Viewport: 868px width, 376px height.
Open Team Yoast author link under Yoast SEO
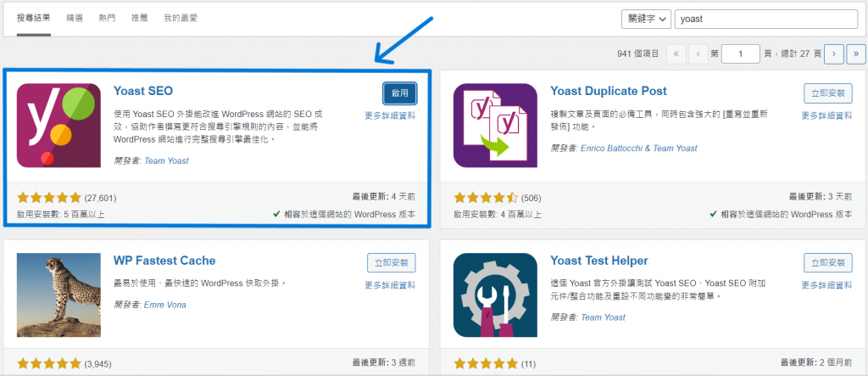pyautogui.click(x=167, y=160)
